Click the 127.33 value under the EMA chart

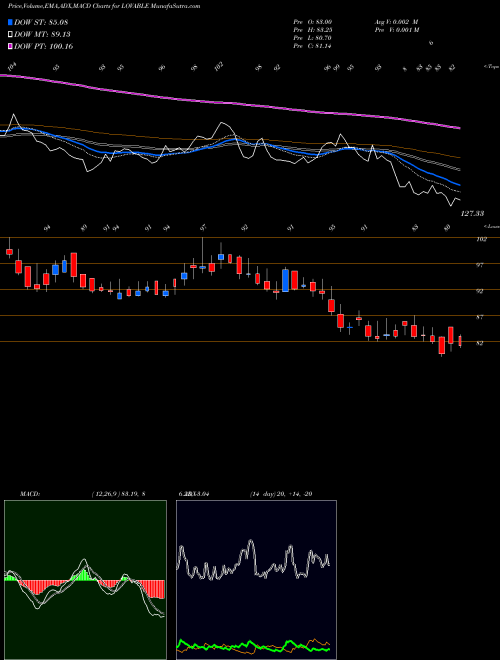pyautogui.click(x=472, y=214)
